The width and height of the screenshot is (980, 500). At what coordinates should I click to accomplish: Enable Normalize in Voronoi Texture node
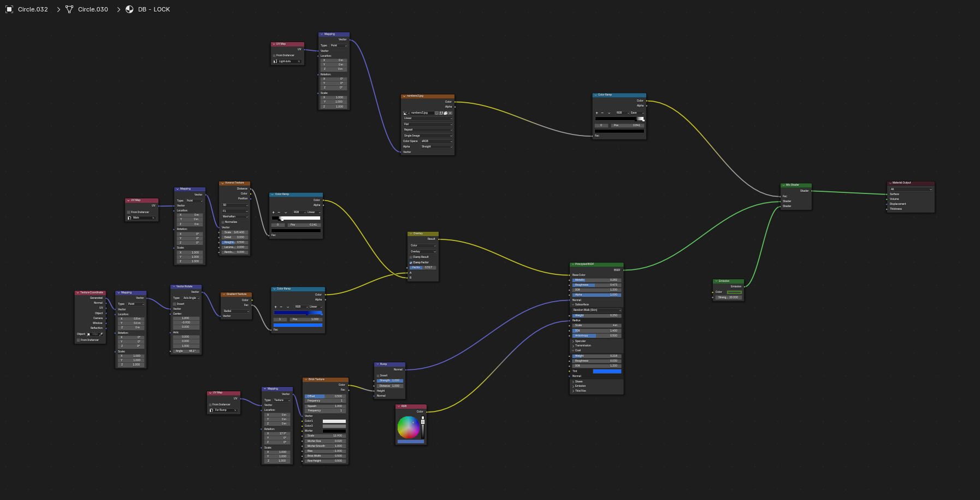pyautogui.click(x=223, y=222)
